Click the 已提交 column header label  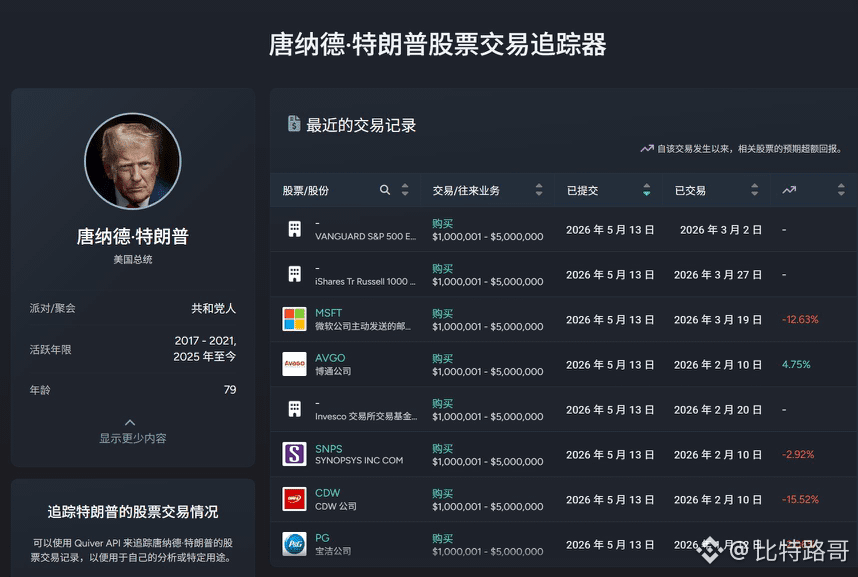click(x=582, y=191)
